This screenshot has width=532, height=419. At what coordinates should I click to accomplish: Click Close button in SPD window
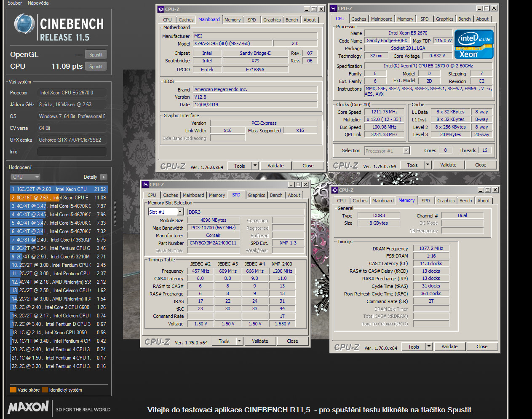pos(292,341)
